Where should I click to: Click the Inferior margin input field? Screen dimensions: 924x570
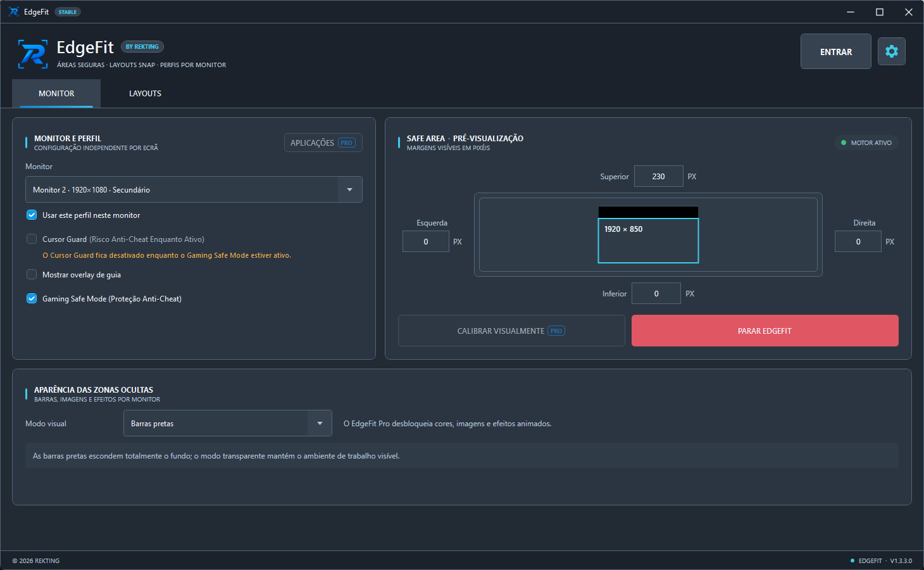[x=656, y=293]
